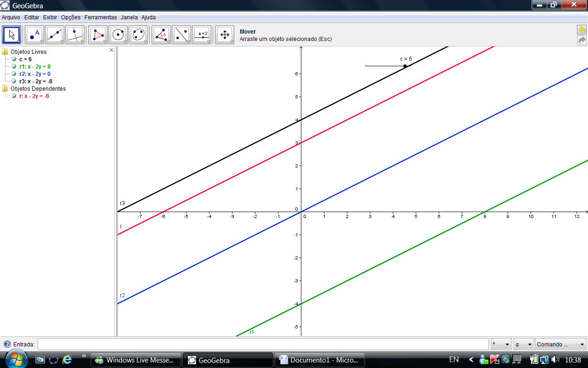Click the volume speaker tray icon
This screenshot has width=588, height=368.
555,360
